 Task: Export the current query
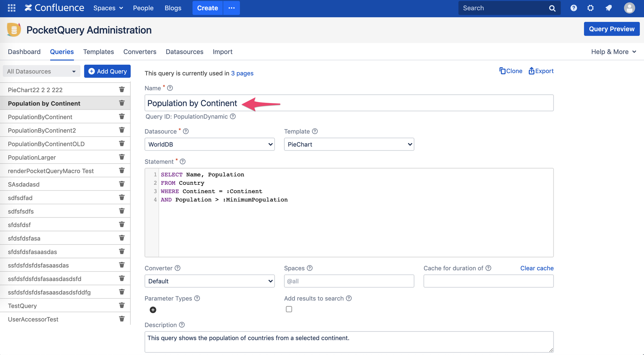[x=541, y=71]
